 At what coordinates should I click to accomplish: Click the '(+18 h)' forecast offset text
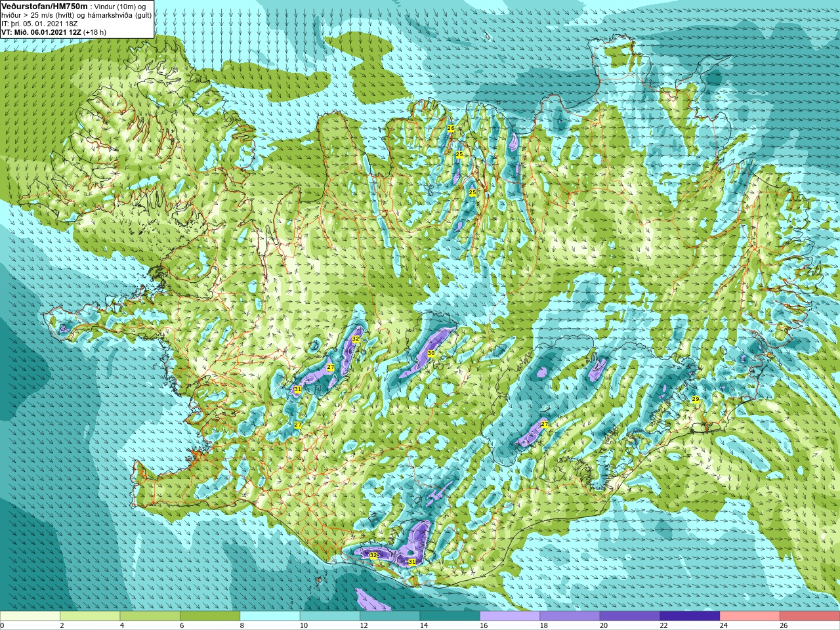[x=94, y=32]
